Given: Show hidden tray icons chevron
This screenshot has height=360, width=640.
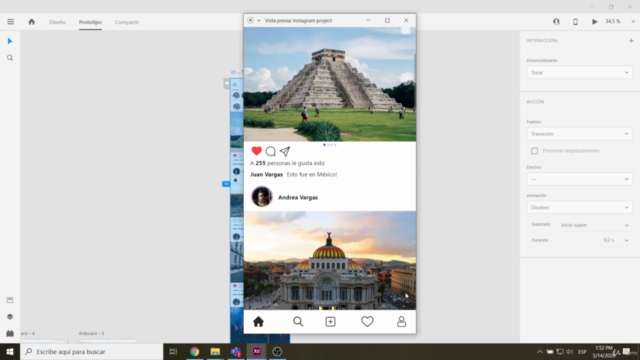Looking at the screenshot, I should [540, 351].
